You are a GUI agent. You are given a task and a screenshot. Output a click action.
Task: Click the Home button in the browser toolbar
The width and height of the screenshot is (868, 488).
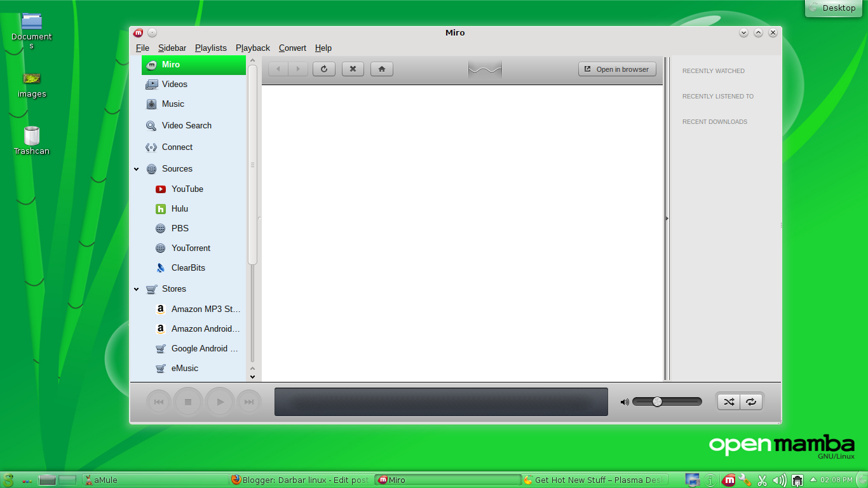coord(381,69)
